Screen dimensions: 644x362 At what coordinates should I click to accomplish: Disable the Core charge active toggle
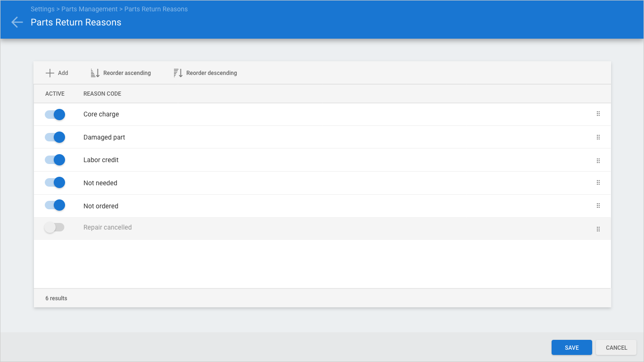(x=55, y=115)
